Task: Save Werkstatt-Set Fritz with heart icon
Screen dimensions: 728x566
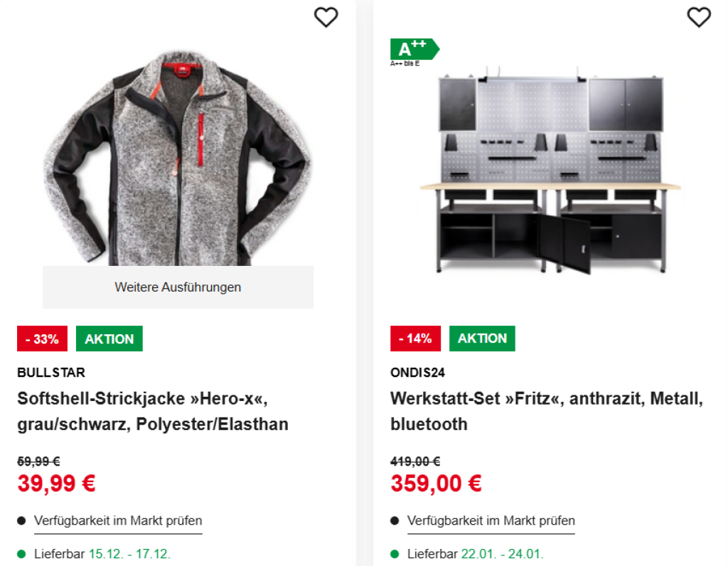Action: point(699,17)
